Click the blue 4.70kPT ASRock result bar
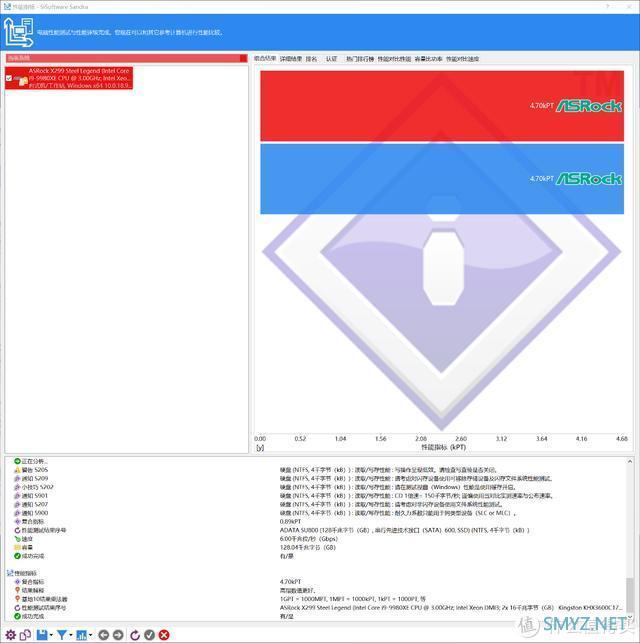Image resolution: width=640 pixels, height=643 pixels. tap(442, 179)
